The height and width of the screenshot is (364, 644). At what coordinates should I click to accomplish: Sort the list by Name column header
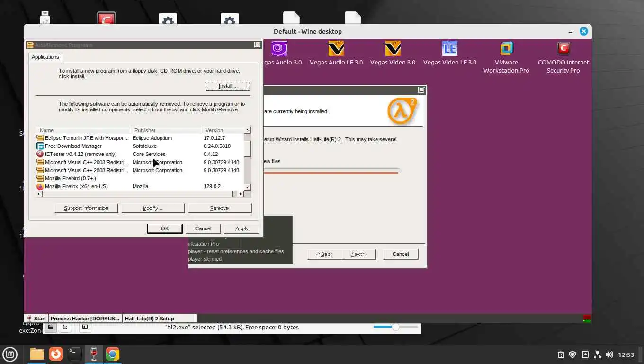pos(83,130)
